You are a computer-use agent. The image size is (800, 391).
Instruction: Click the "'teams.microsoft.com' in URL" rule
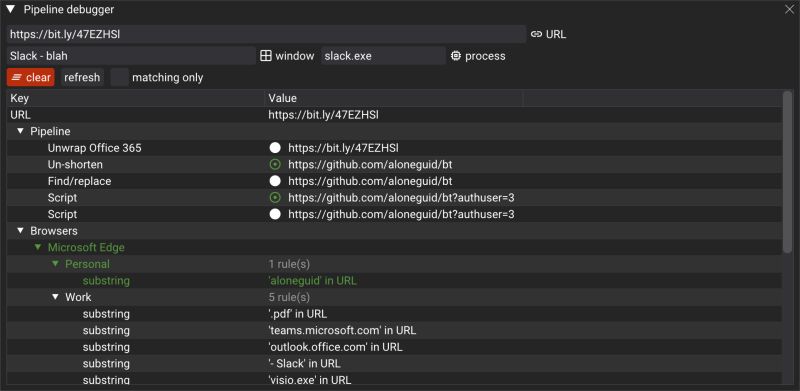tap(342, 330)
